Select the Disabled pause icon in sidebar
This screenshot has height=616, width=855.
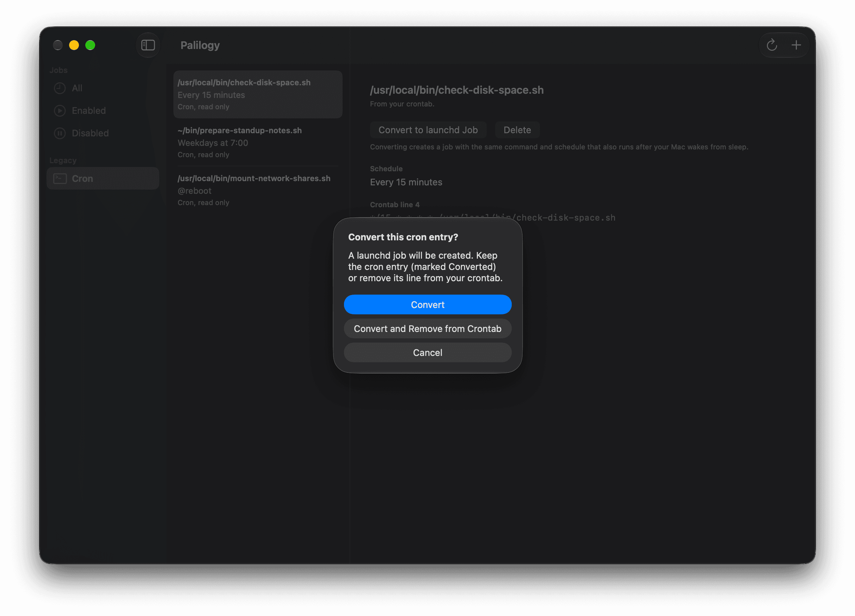(60, 134)
